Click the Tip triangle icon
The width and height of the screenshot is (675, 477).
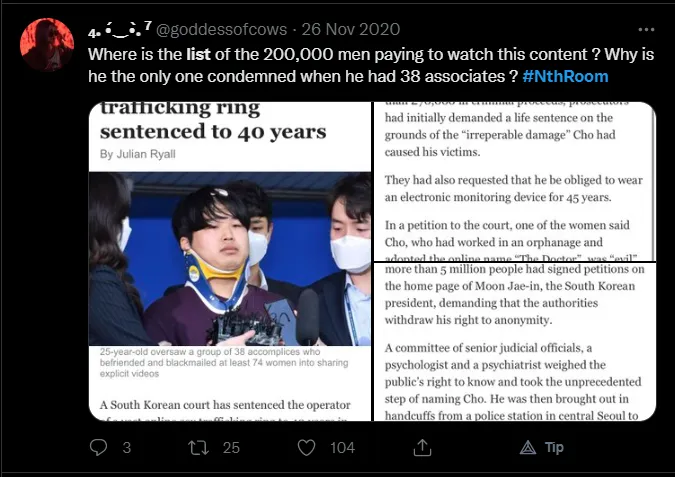pyautogui.click(x=528, y=448)
